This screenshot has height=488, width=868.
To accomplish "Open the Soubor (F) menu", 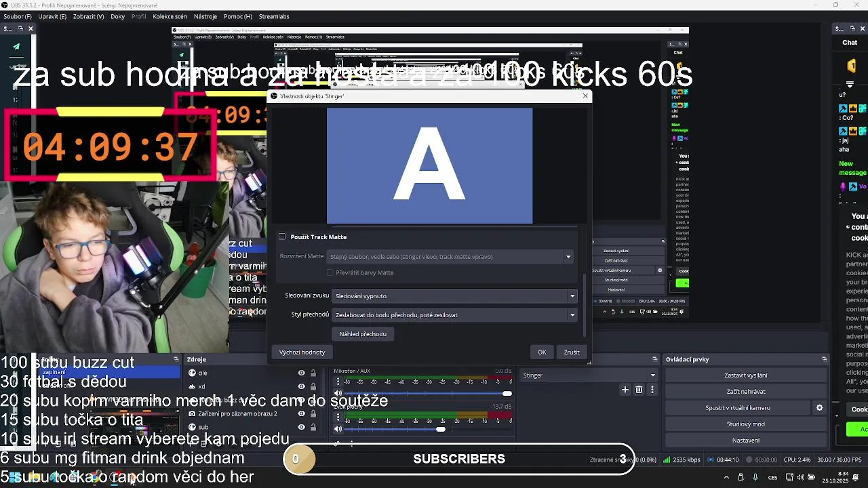I will point(18,16).
